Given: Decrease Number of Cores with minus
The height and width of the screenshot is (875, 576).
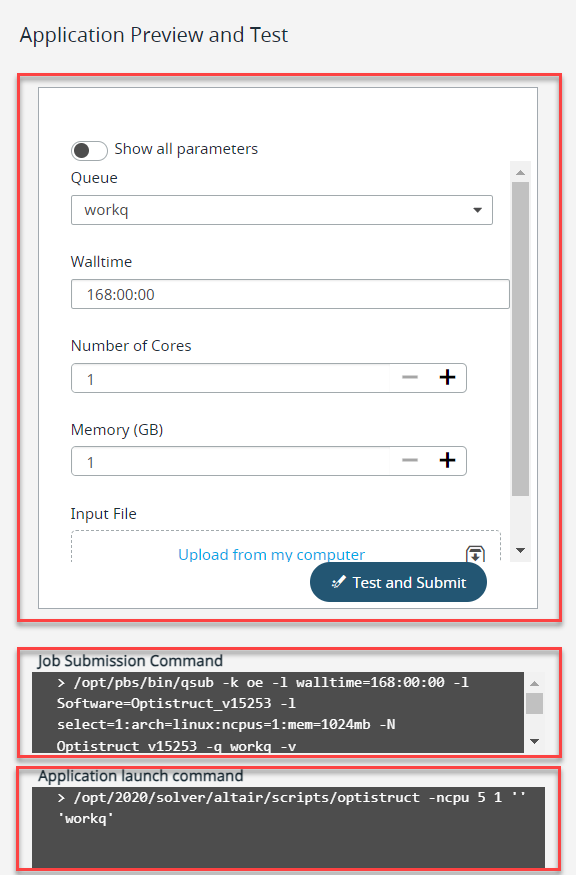Looking at the screenshot, I should pos(410,378).
